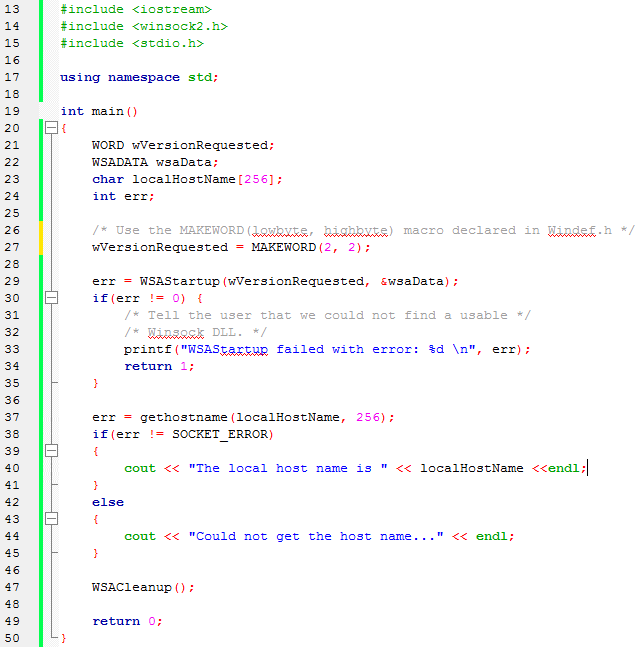Screen dimensions: 644x647
Task: Click line number 50 in the gutter
Action: [12, 638]
